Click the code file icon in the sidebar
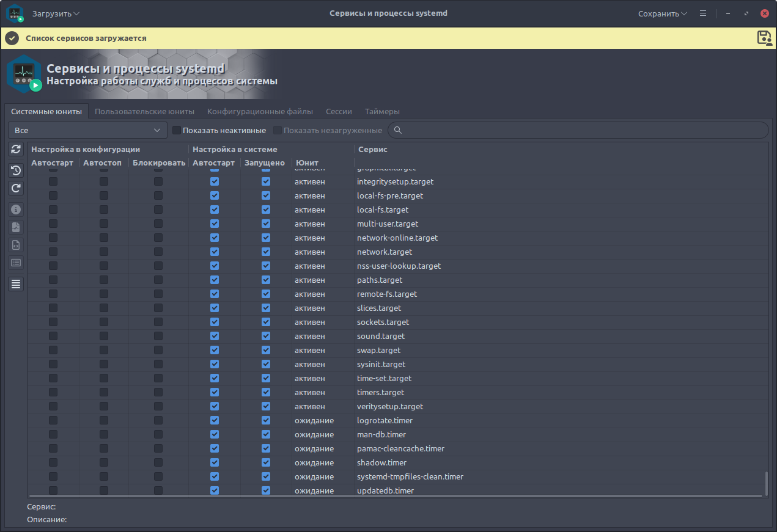Viewport: 777px width, 532px height. pos(17,245)
